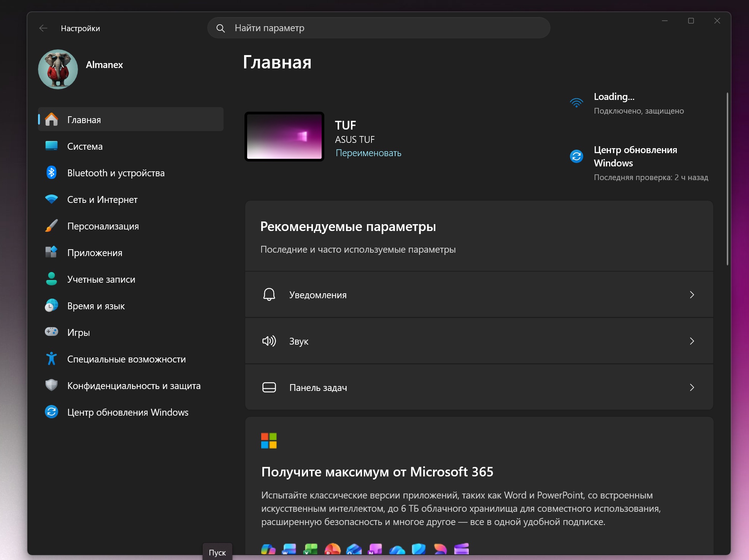Viewport: 749px width, 560px height.
Task: Click the OneDrive cloud icon
Action: coord(397,550)
